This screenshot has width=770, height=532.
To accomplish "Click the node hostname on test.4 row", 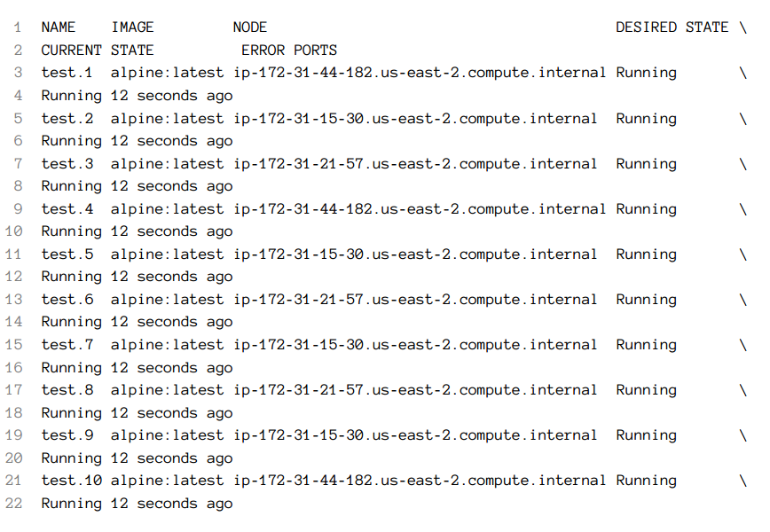I will (420, 209).
